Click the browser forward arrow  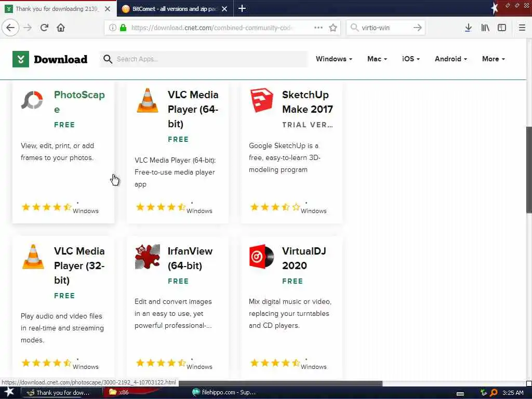28,28
